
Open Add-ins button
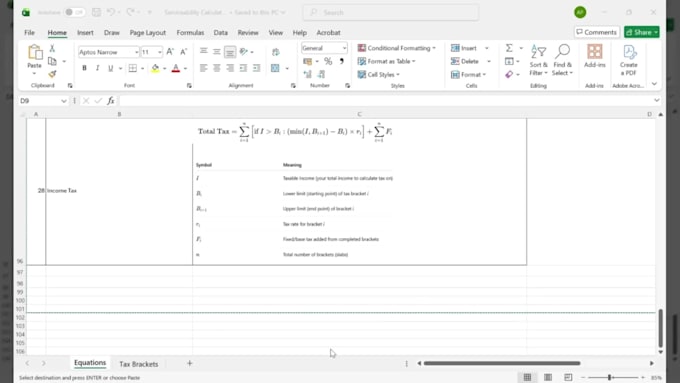pyautogui.click(x=595, y=56)
